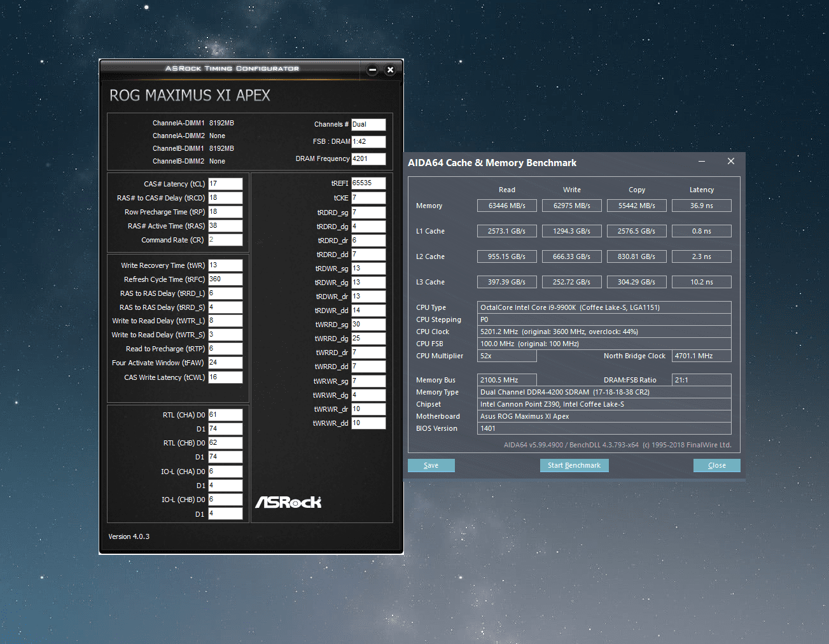Click the AIDA64 Cache & Memory Benchmark title
Image resolution: width=829 pixels, height=644 pixels.
pyautogui.click(x=492, y=163)
